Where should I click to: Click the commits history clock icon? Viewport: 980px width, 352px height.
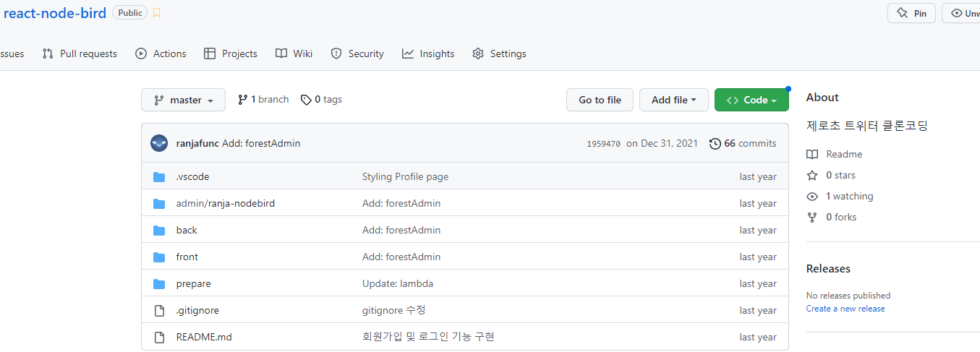(715, 143)
